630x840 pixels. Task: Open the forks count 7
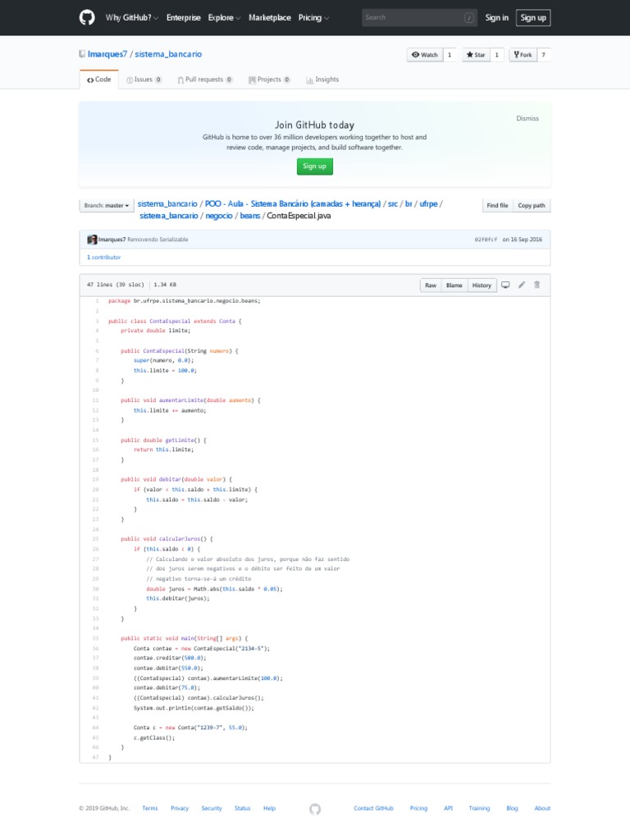[x=544, y=55]
